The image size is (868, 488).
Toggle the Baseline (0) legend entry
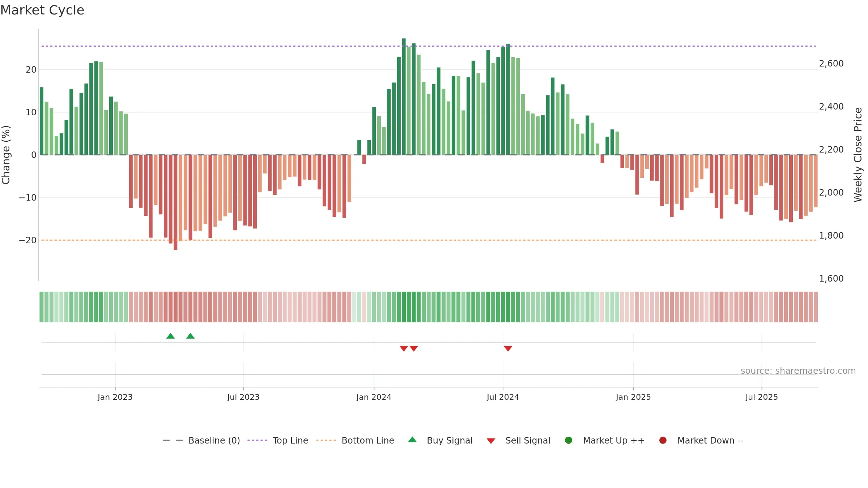tap(201, 440)
